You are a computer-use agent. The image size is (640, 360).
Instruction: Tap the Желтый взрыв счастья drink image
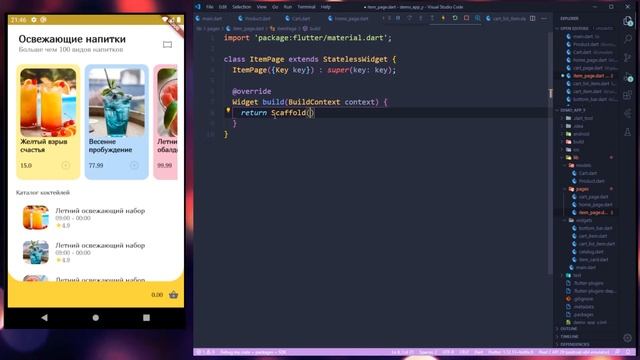(x=48, y=102)
